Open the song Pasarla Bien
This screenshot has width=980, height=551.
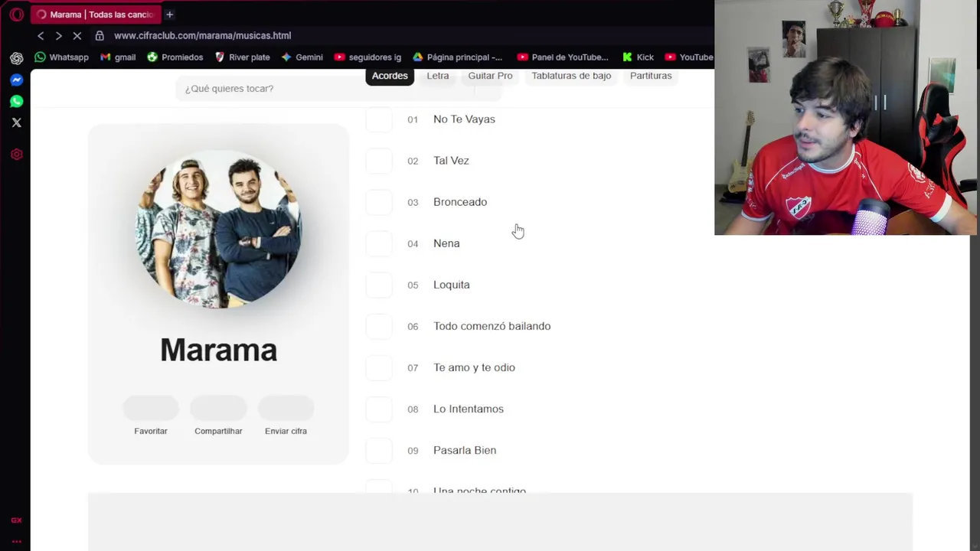click(x=465, y=450)
